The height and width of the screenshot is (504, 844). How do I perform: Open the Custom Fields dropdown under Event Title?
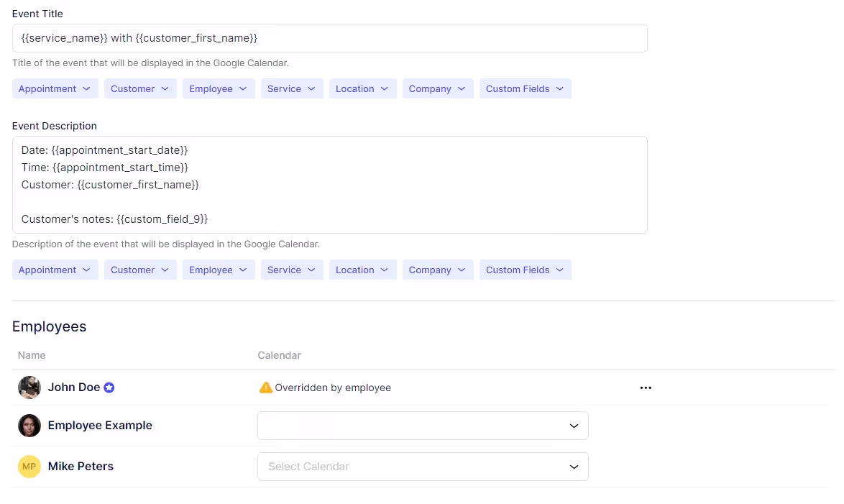pos(525,89)
